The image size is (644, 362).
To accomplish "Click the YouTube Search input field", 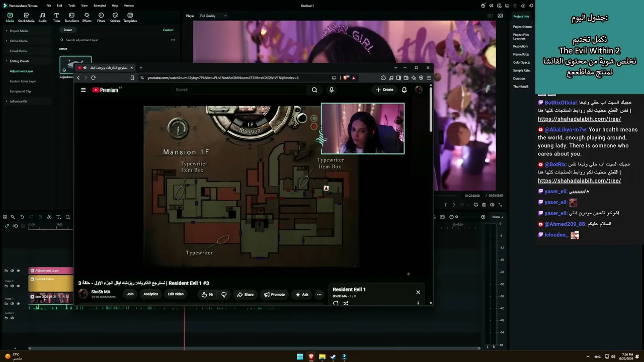I will pyautogui.click(x=239, y=90).
